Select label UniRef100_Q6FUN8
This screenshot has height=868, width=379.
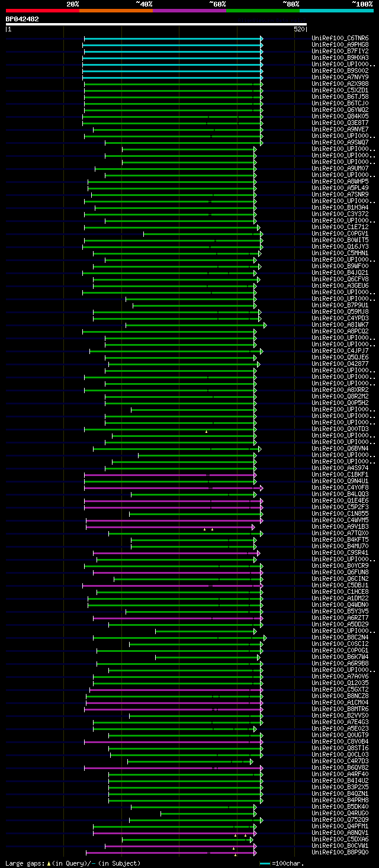[x=340, y=573]
